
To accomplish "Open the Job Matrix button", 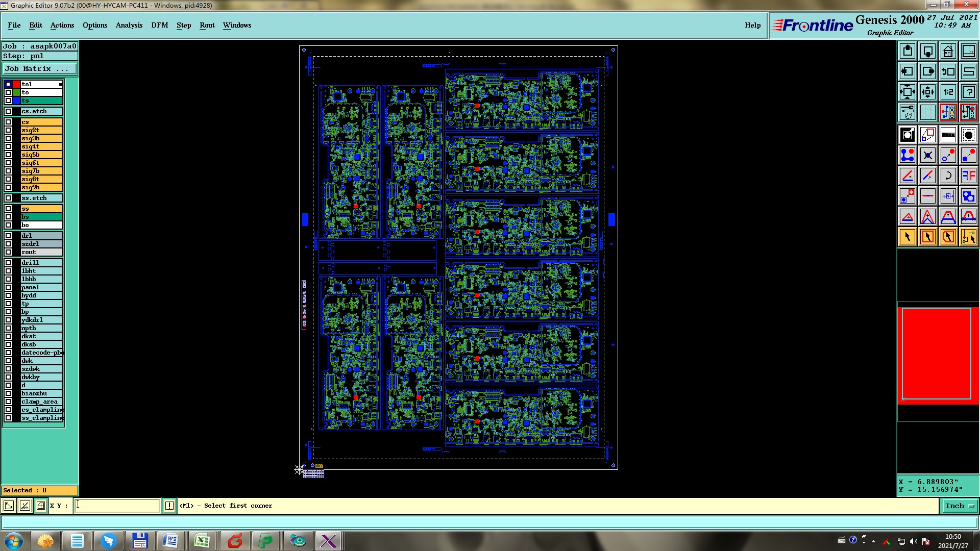I will [40, 68].
